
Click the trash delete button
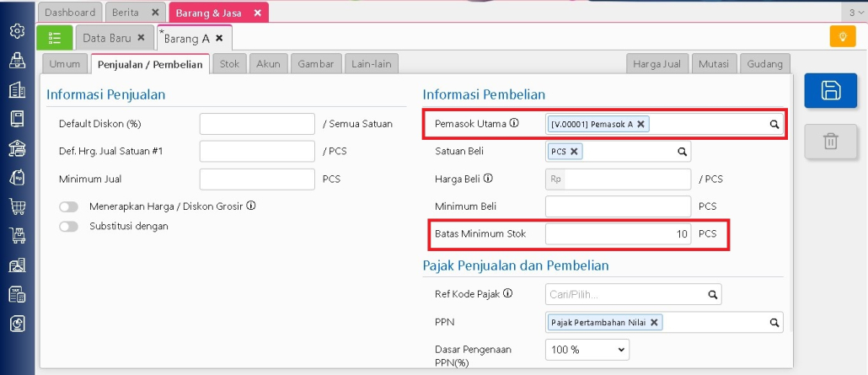click(830, 142)
